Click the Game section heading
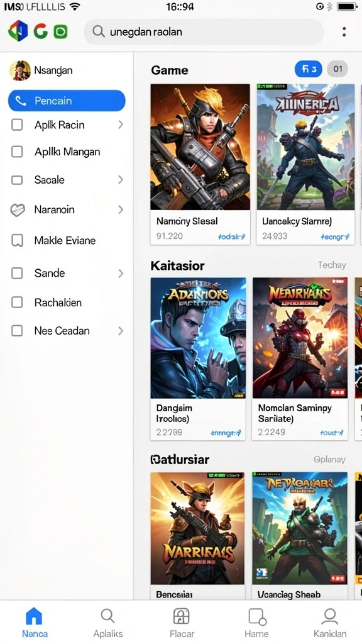This screenshot has height=644, width=362. tap(170, 70)
